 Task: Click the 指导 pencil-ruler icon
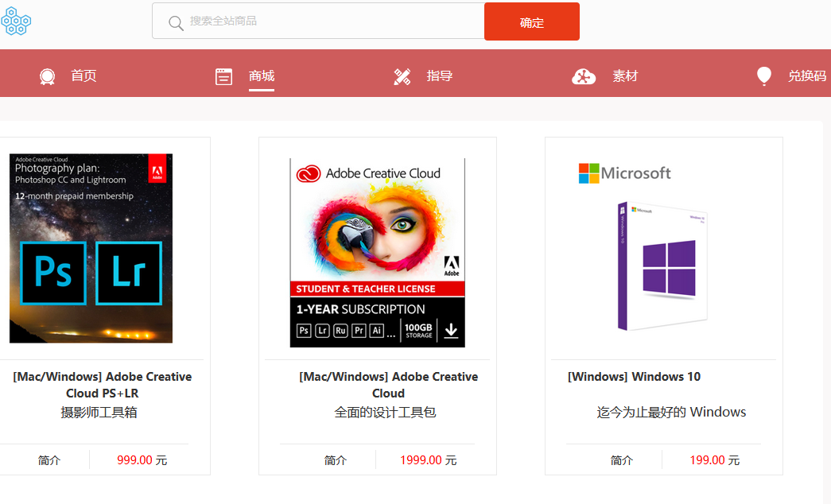(x=402, y=77)
